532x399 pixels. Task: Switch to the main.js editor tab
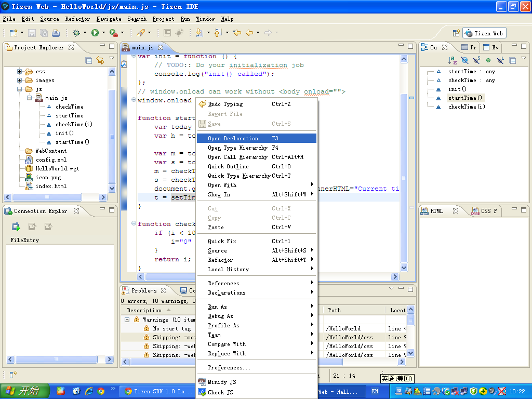pyautogui.click(x=142, y=47)
